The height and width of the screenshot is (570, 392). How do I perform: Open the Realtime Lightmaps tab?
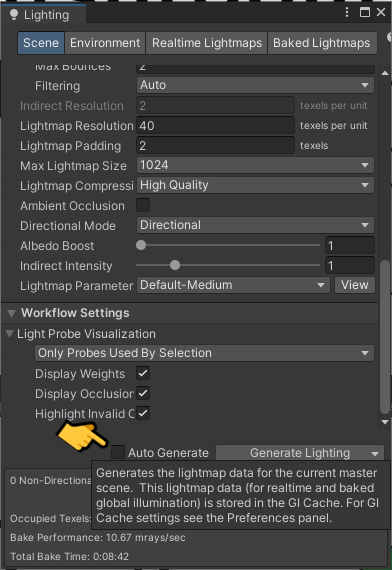pyautogui.click(x=207, y=43)
